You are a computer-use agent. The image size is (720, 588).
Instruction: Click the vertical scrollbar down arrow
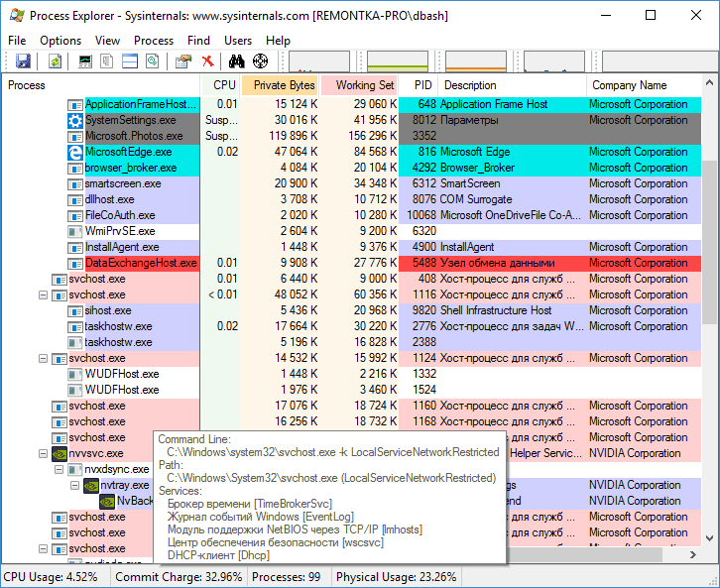(709, 538)
